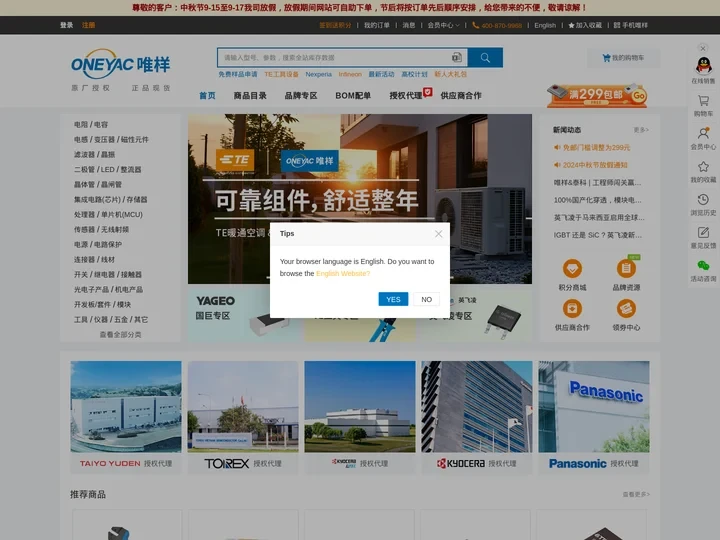720x540 pixels.
Task: Open news 2024中秋节放假通知
Action: (x=595, y=165)
